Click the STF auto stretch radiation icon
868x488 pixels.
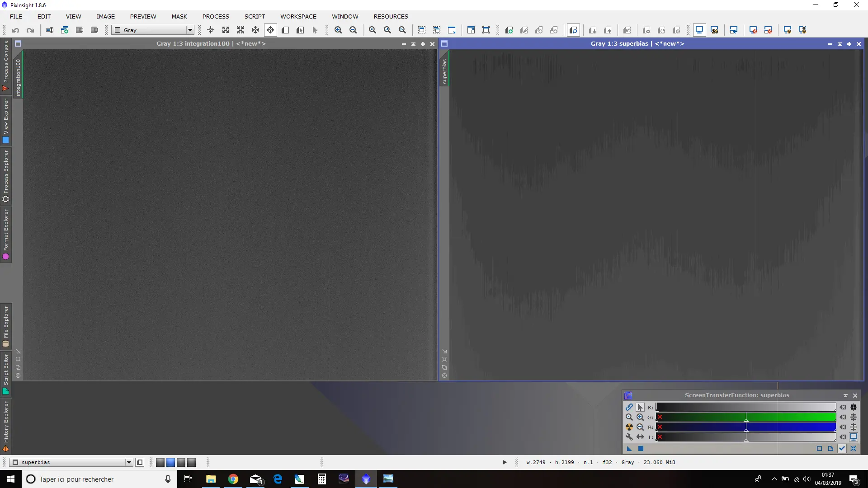click(629, 427)
